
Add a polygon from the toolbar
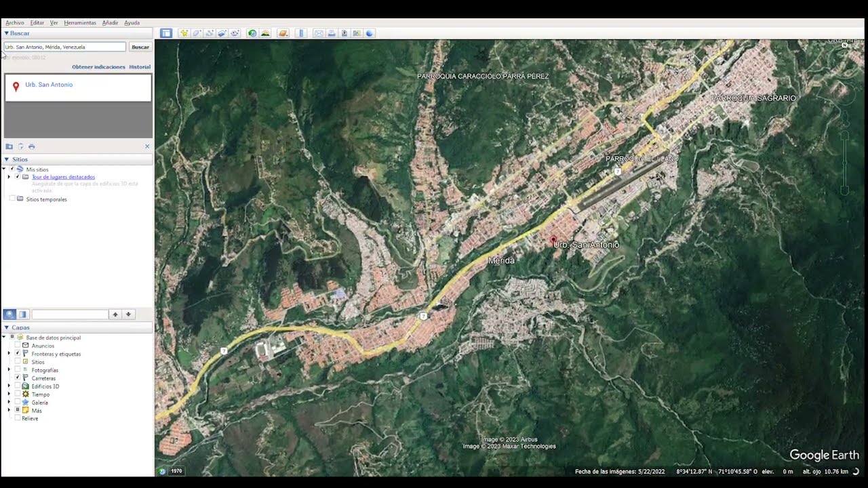197,33
